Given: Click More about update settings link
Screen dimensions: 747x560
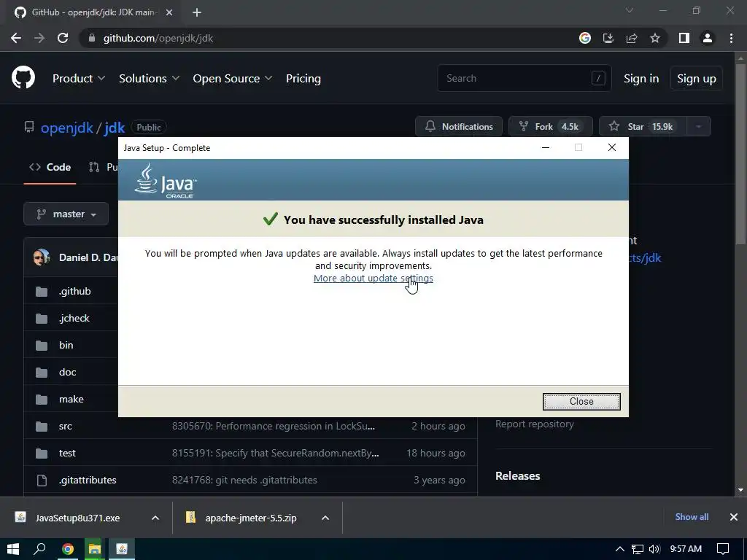Looking at the screenshot, I should [373, 278].
